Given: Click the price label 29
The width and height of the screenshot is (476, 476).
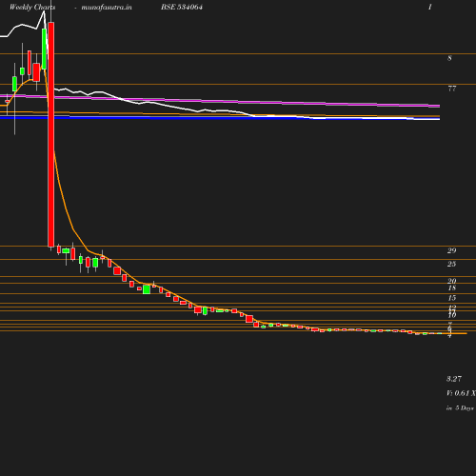Looking at the screenshot, I should (452, 250).
